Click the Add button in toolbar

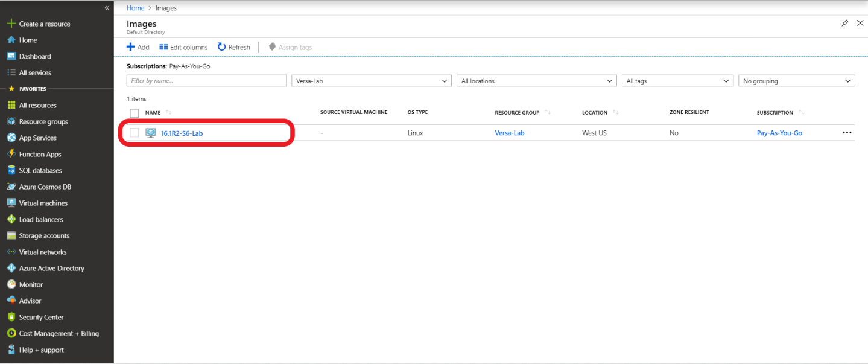pyautogui.click(x=138, y=47)
